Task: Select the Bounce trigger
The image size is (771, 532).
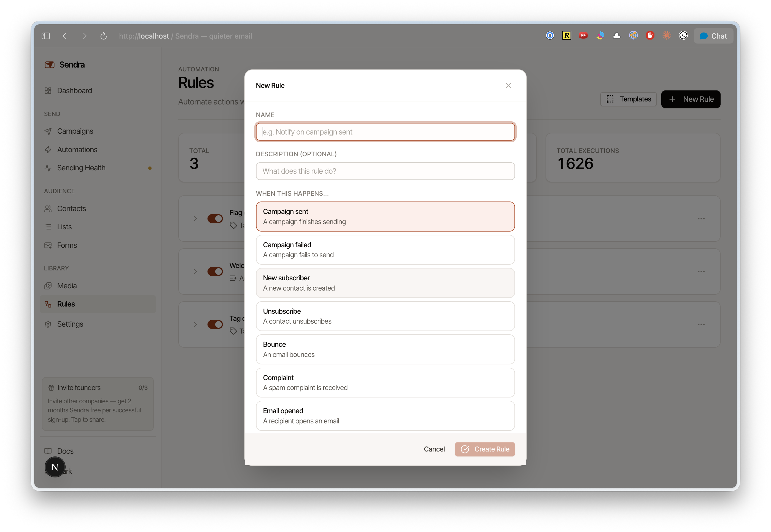Action: 385,350
